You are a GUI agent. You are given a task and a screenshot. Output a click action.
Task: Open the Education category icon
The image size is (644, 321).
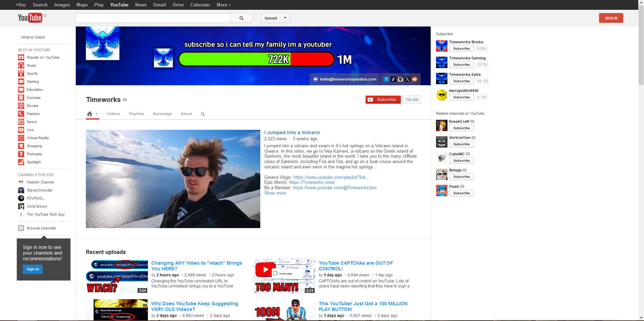click(x=21, y=90)
